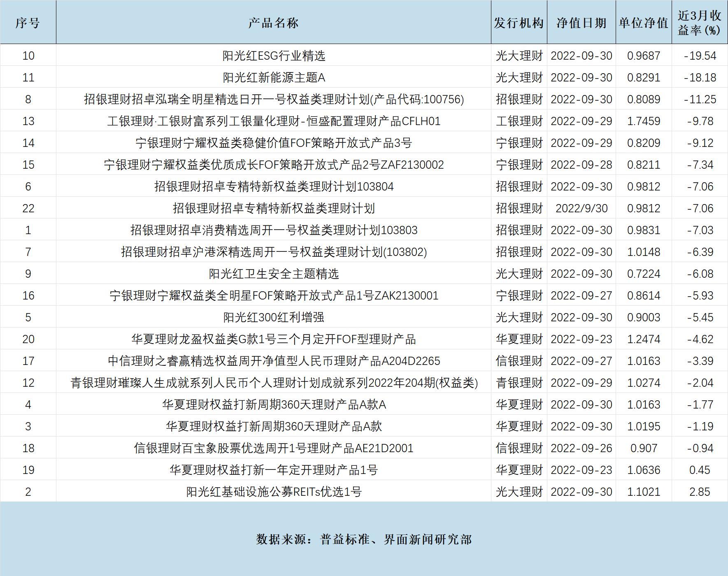Select sequence number 22 cell

coord(28,208)
